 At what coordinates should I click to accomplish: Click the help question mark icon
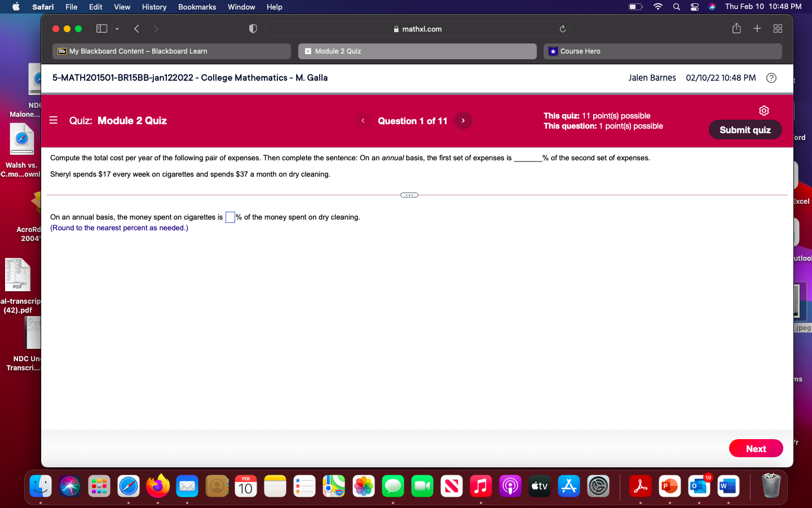coord(771,78)
